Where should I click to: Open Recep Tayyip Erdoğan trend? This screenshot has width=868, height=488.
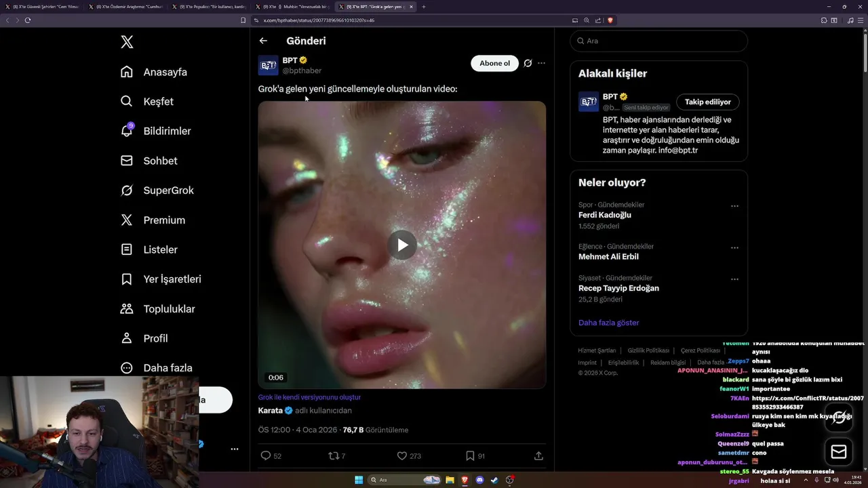[618, 288]
